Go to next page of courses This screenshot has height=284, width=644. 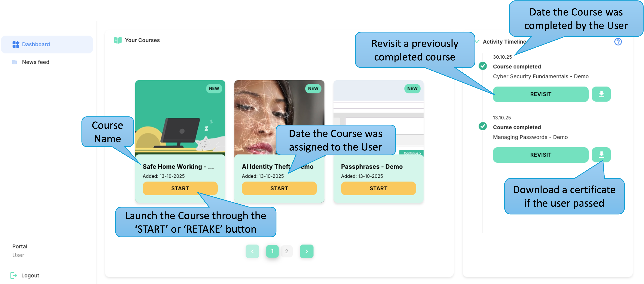point(307,251)
